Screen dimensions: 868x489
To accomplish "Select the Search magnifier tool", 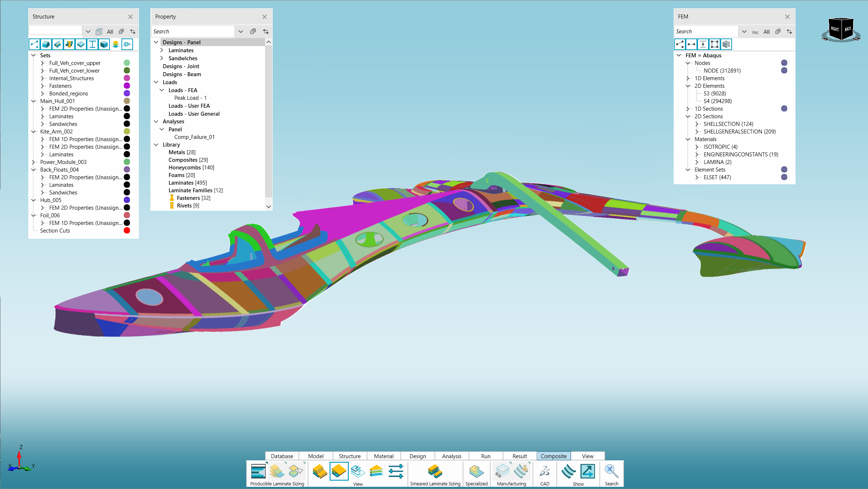I will tap(611, 471).
